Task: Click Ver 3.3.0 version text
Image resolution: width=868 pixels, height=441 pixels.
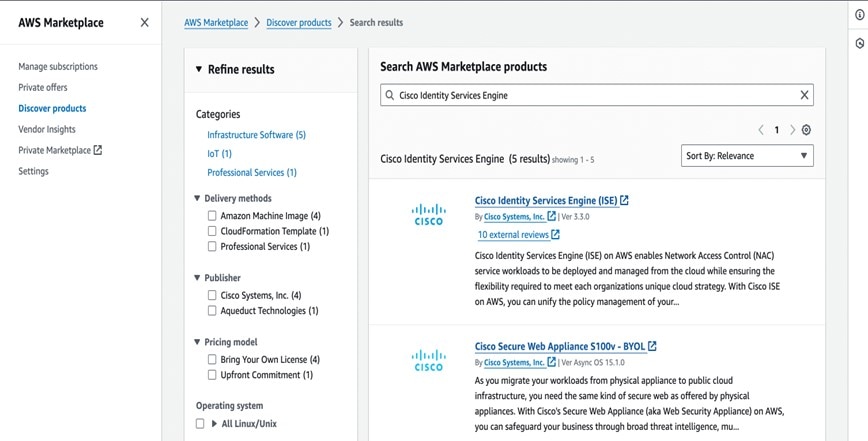Action: (576, 216)
